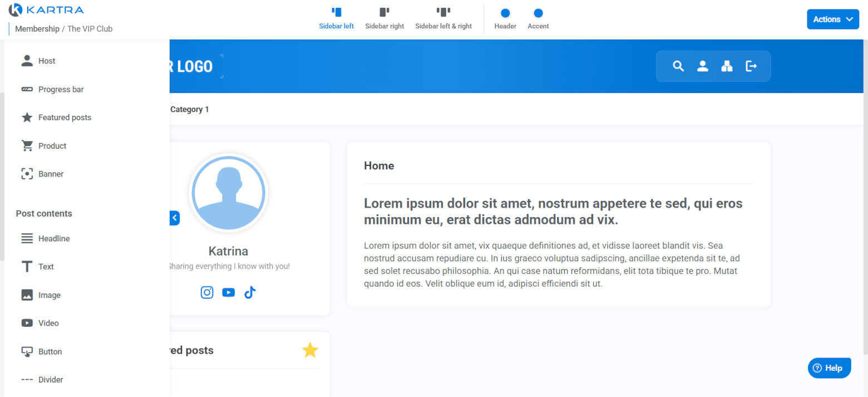Choose the Product cart component
Viewport: 868px width, 397px height.
(52, 146)
